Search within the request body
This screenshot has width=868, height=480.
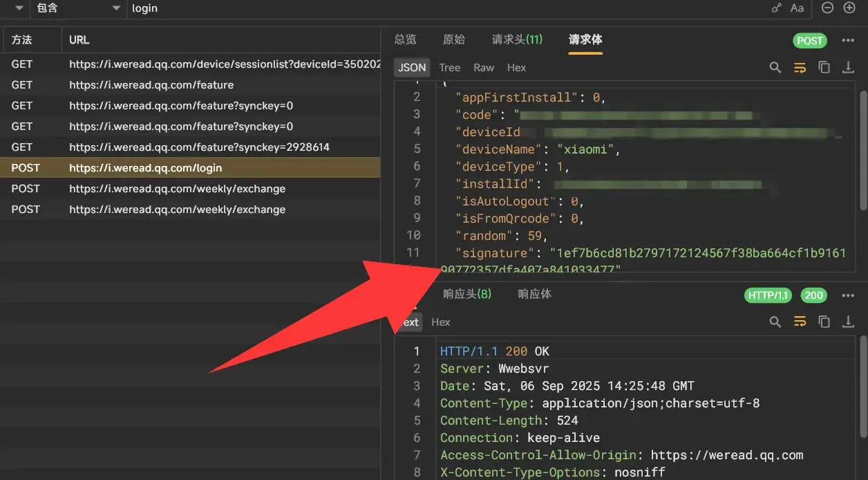pyautogui.click(x=775, y=67)
